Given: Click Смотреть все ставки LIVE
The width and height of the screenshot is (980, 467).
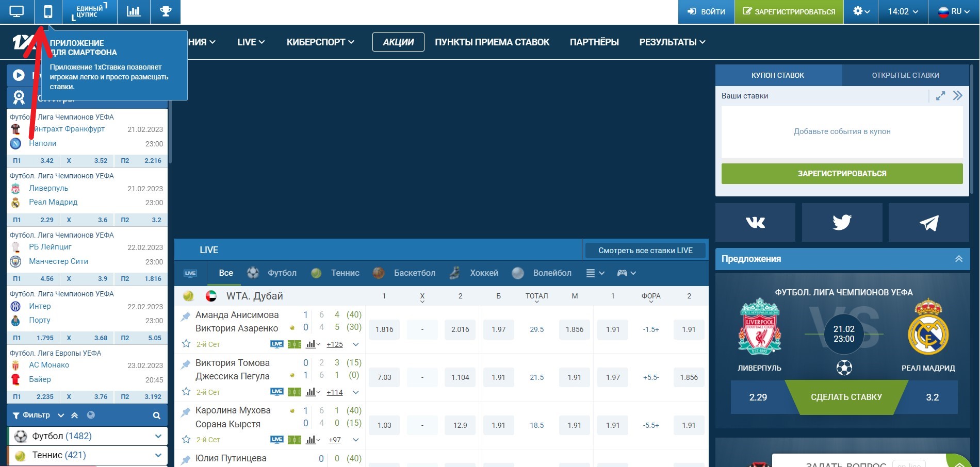Looking at the screenshot, I should 645,251.
